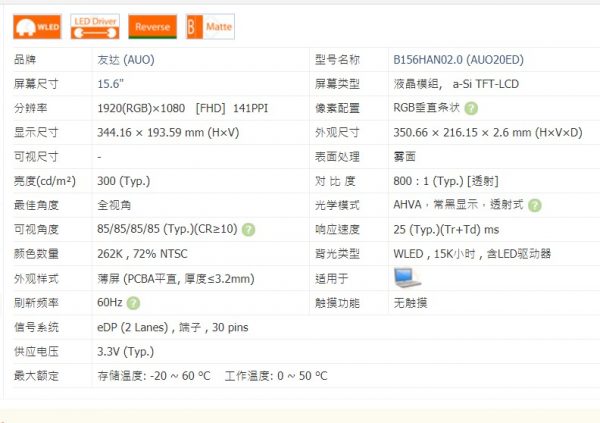Select 344.16 × 193.59 mm display size
This screenshot has height=423, width=600.
coord(168,132)
